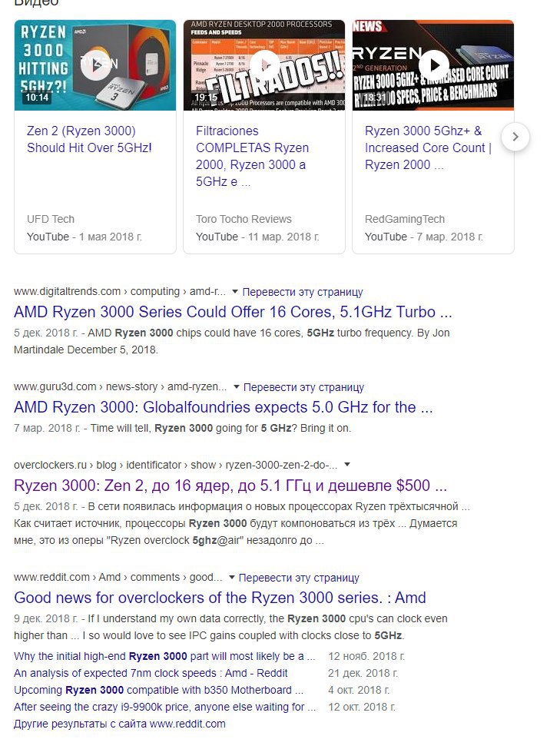Open "Ryzen 3000 5Ghz+ & Increased Core Count" link
Screen dimensions: 560x749
(428, 147)
